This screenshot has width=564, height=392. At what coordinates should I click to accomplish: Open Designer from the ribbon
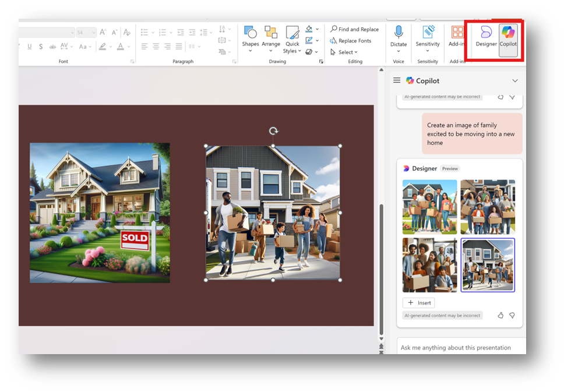point(486,37)
